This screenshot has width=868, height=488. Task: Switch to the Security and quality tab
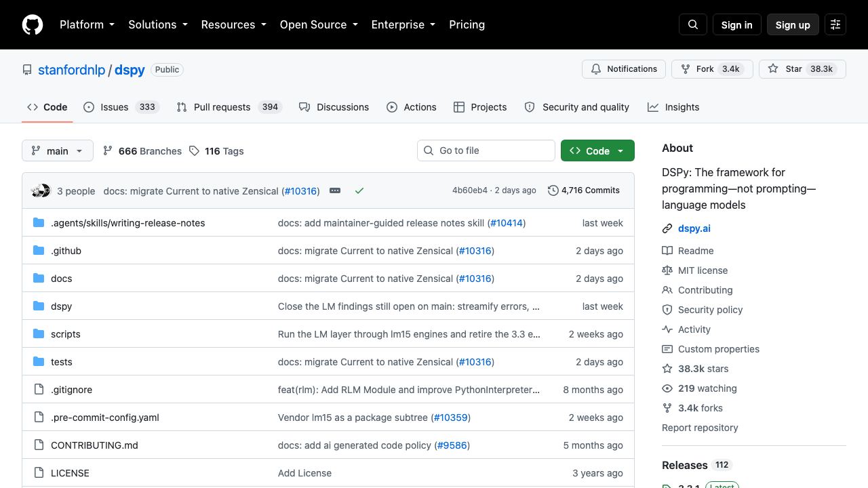577,107
